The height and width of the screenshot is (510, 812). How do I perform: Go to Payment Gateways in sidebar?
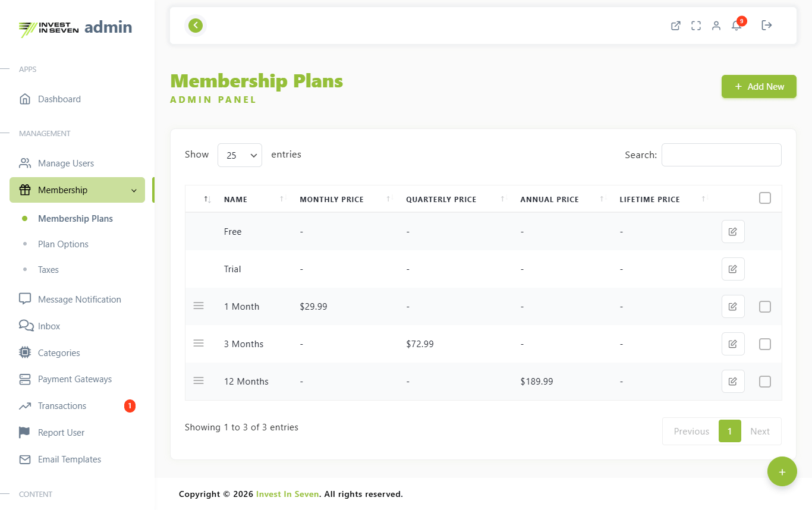coord(75,379)
